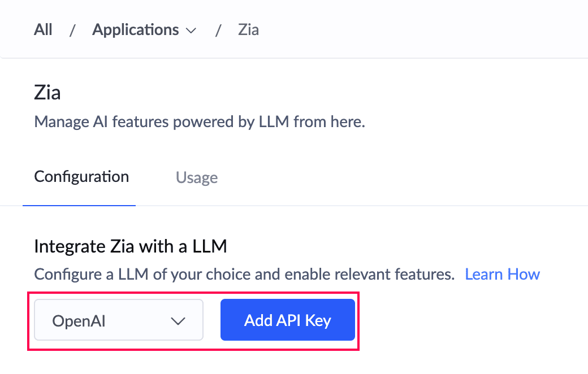Open the Learn How link
This screenshot has width=588, height=374.
click(502, 275)
